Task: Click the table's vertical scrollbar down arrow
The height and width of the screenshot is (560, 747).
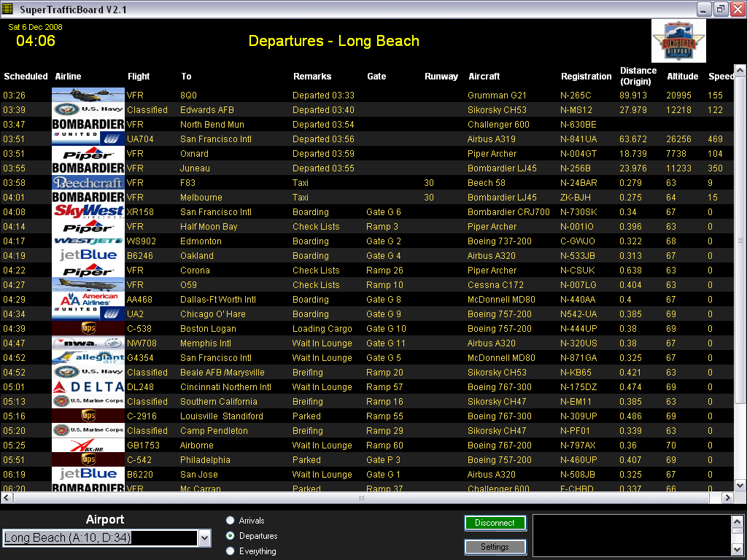Action: click(740, 486)
